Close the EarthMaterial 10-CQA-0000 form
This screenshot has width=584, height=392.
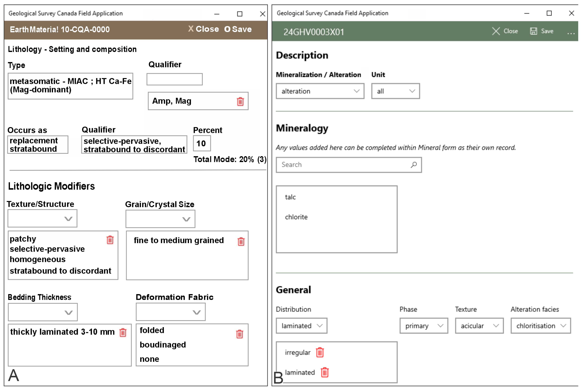(203, 29)
